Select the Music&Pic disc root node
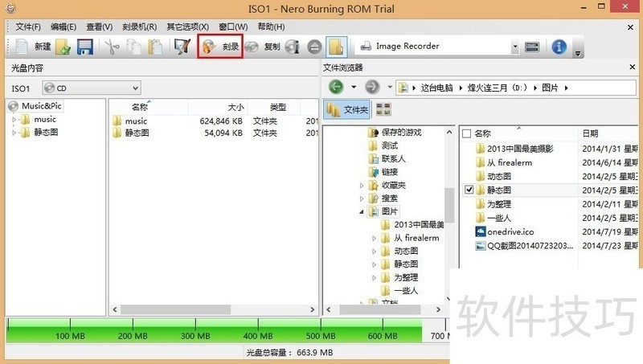Screen dimensions: 643x364 (x=35, y=106)
